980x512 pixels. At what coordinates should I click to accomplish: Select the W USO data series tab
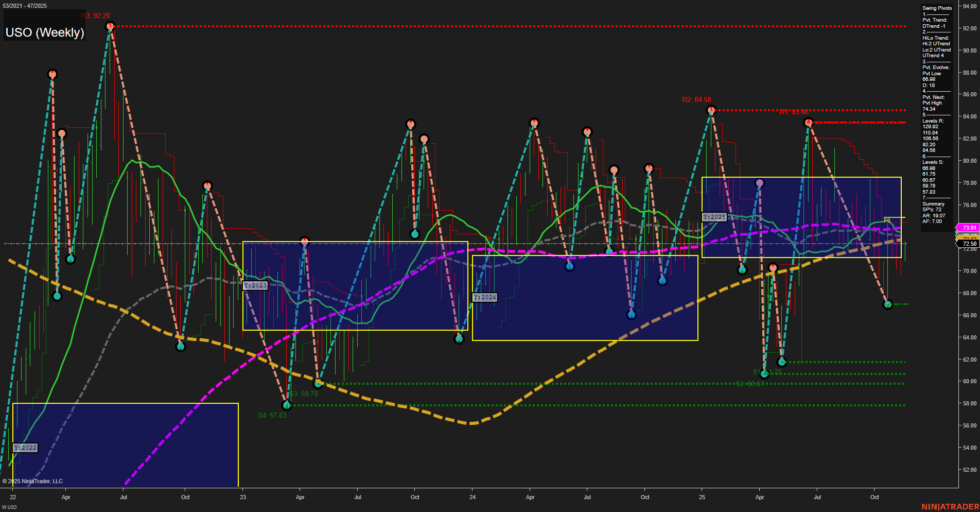click(x=9, y=506)
